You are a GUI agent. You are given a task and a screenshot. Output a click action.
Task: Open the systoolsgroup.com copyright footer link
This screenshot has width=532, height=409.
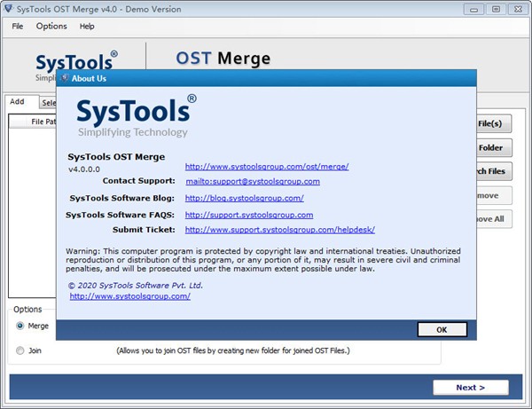pyautogui.click(x=129, y=296)
